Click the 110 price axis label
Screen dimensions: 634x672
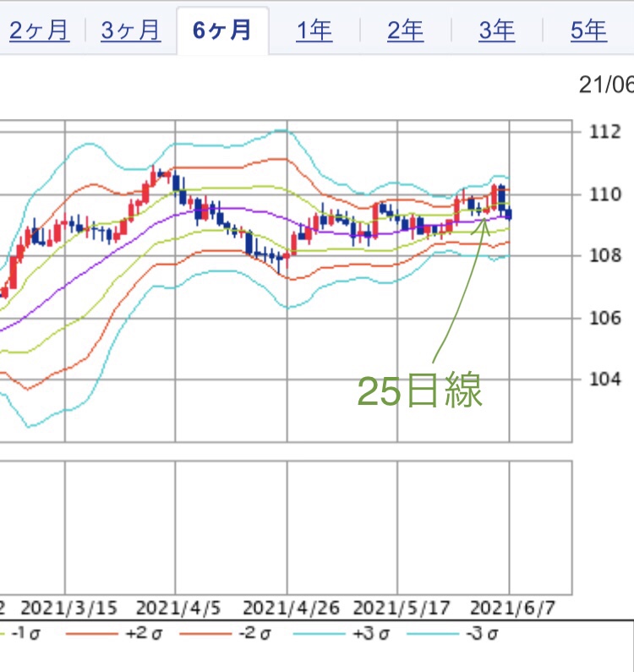point(605,194)
